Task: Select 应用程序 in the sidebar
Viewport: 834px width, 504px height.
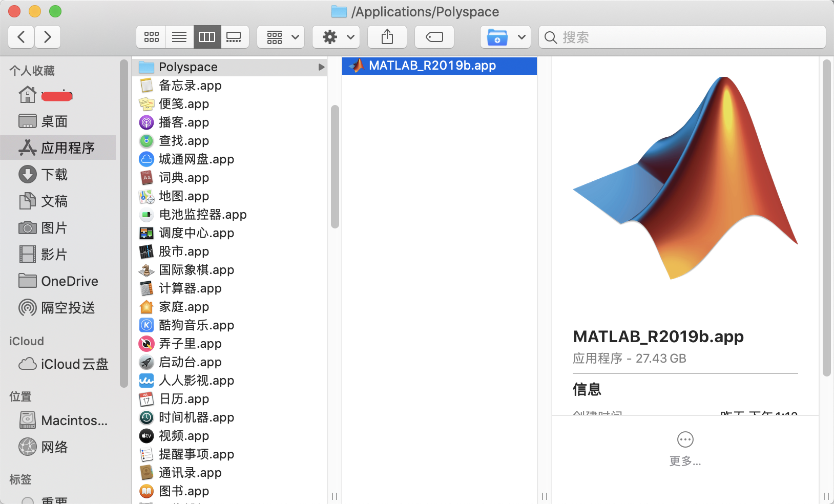Action: 58,148
